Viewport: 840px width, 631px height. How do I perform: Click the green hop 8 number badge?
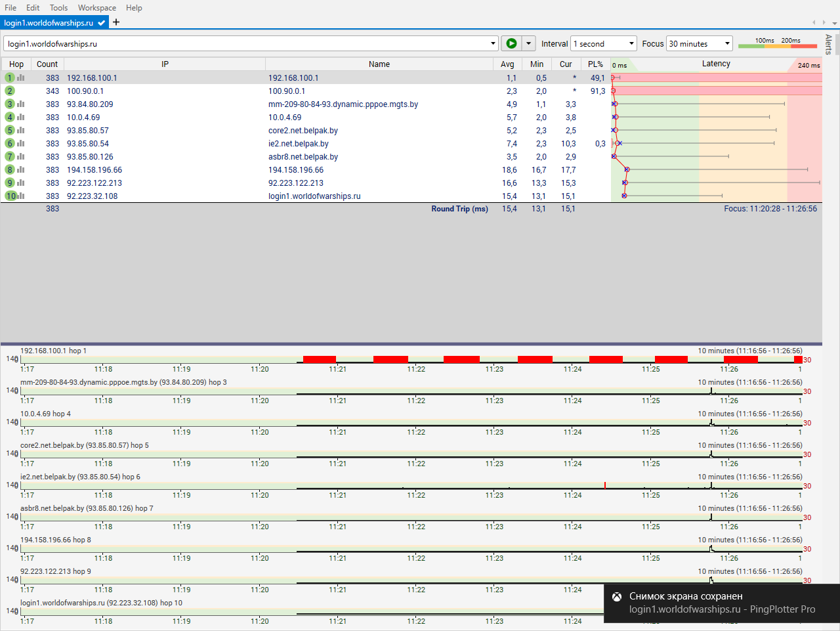click(x=10, y=169)
